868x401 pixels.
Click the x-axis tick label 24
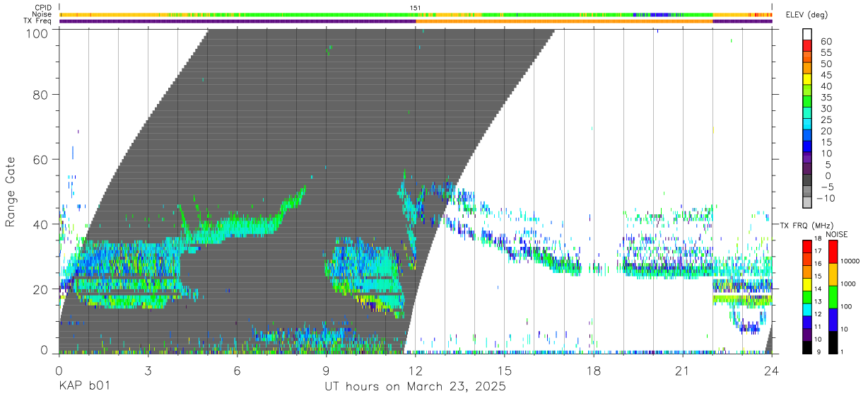[771, 371]
